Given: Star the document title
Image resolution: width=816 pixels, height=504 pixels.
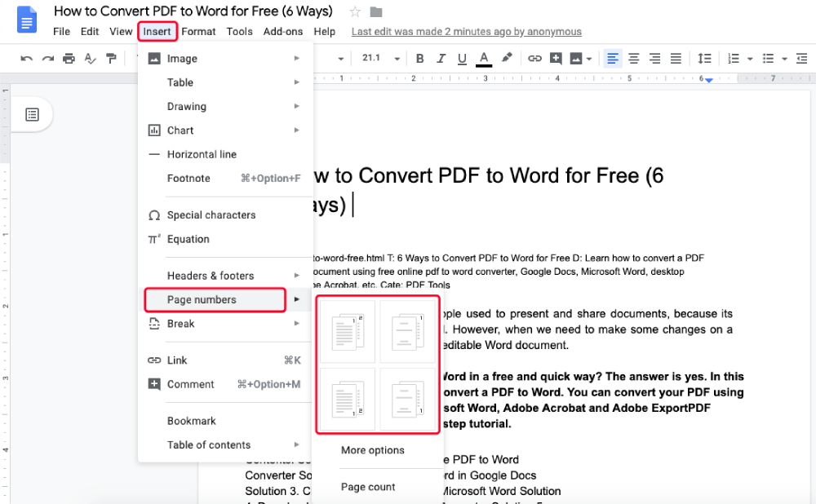Looking at the screenshot, I should pyautogui.click(x=355, y=11).
